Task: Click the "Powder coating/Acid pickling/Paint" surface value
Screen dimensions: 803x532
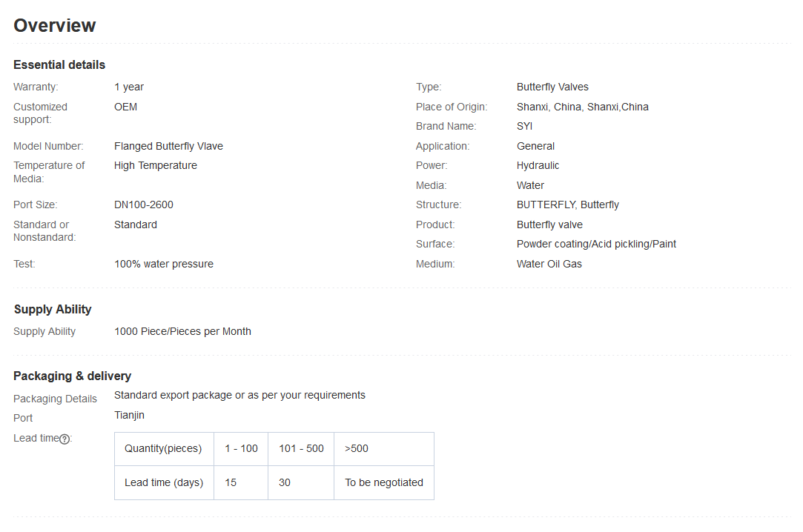Action: pyautogui.click(x=596, y=244)
